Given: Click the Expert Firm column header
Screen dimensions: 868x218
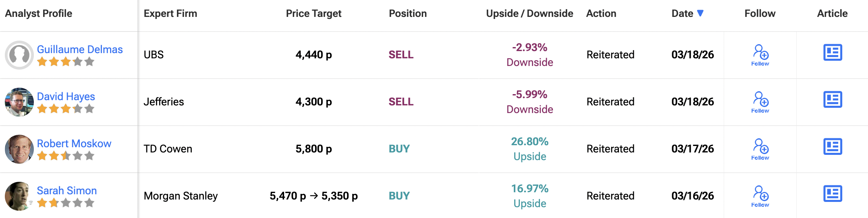Looking at the screenshot, I should coord(170,14).
